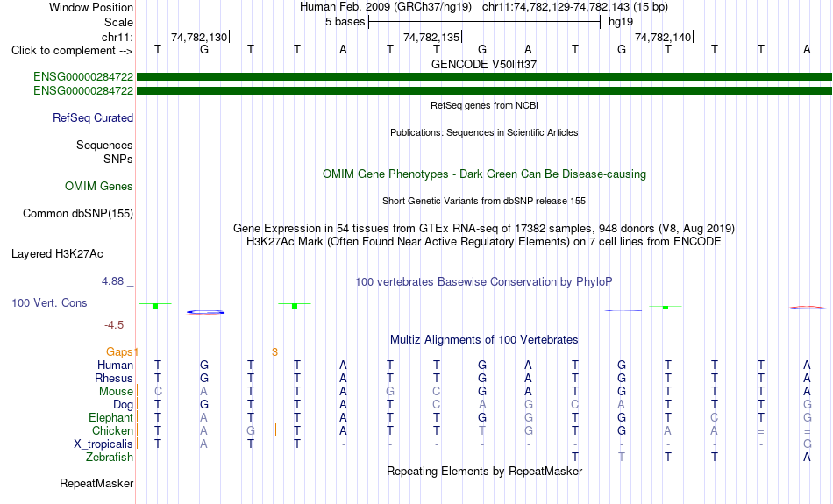The height and width of the screenshot is (504, 833).
Task: Click the GENCODE V50lift37 track title
Action: 484,64
